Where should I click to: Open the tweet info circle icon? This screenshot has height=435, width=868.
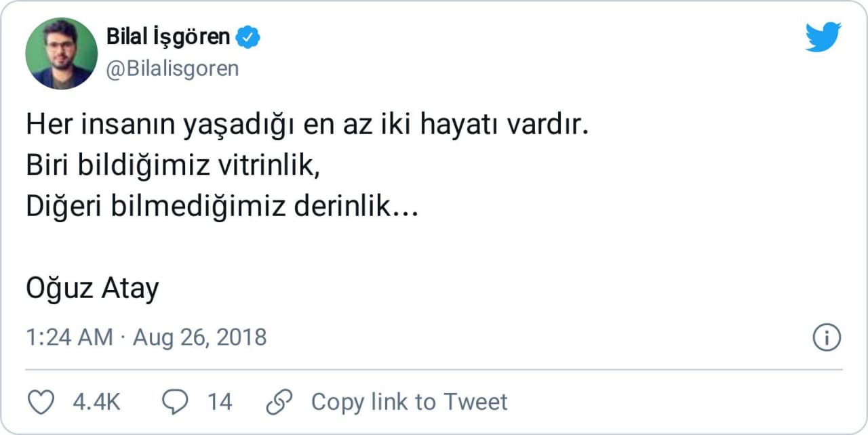[x=827, y=337]
